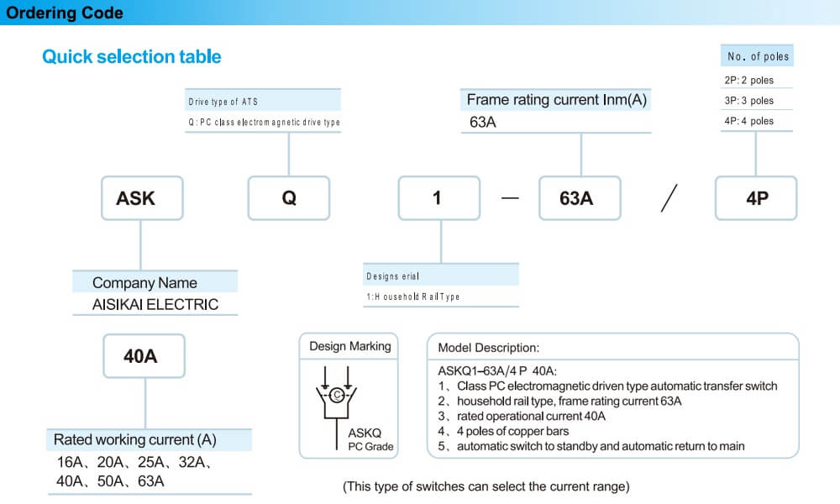Select the 2P: 2 poles option
Image resolution: width=840 pixels, height=504 pixels.
coord(748,81)
